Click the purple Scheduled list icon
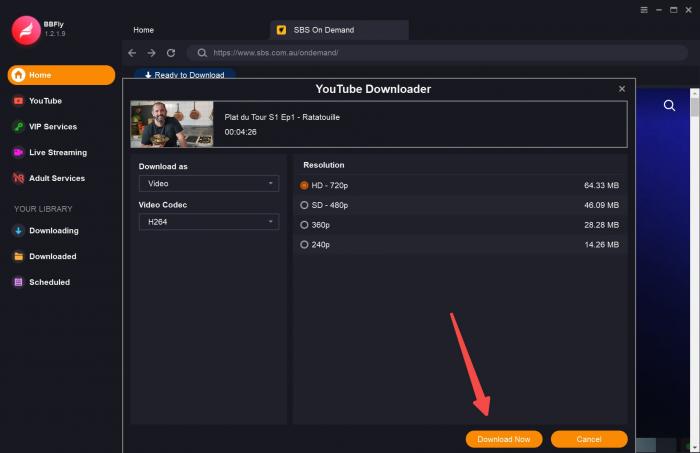Image resolution: width=700 pixels, height=453 pixels. pyautogui.click(x=18, y=282)
